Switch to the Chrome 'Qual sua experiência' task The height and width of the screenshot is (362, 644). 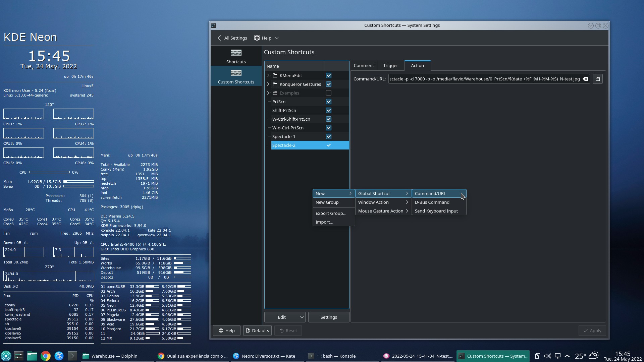click(193, 356)
